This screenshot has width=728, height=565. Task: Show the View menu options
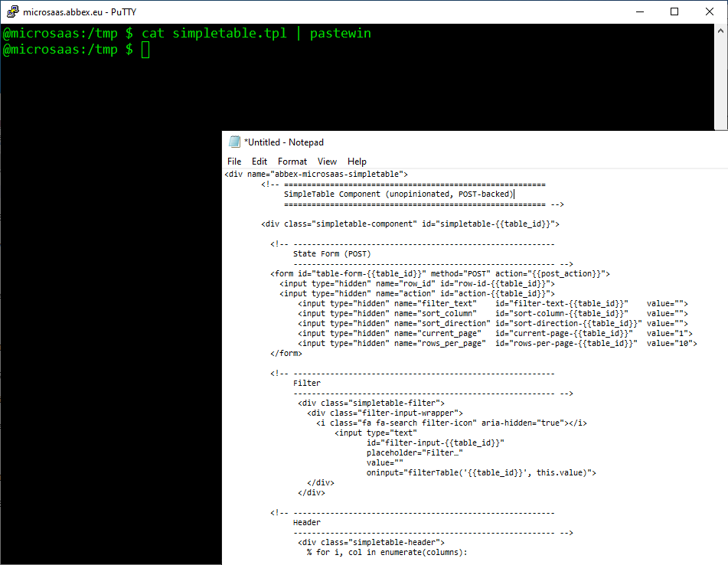point(327,162)
